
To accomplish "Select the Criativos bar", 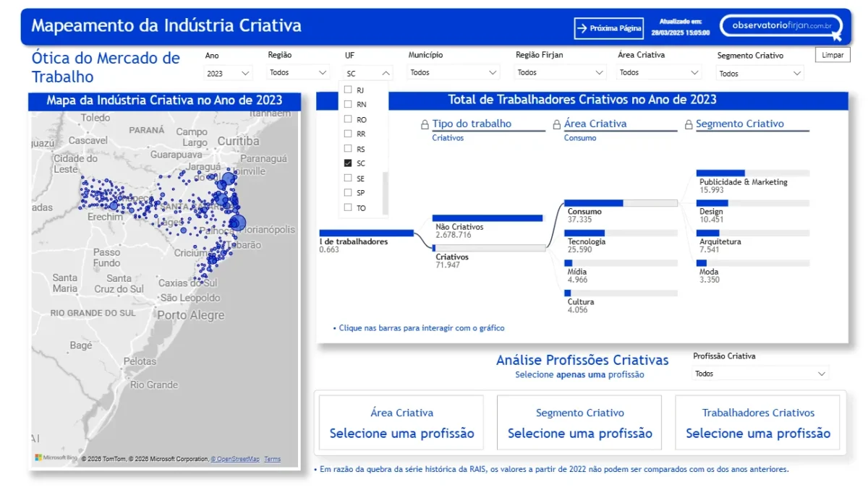I will point(489,248).
